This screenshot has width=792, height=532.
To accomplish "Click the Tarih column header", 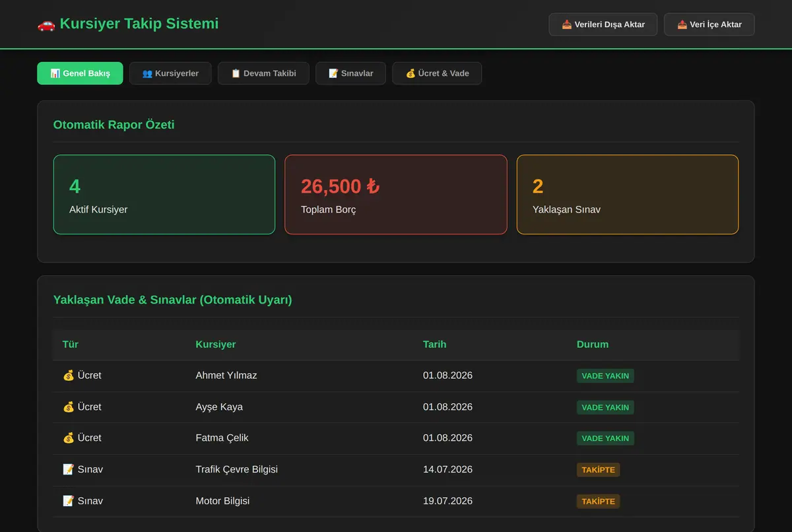I will coord(435,345).
